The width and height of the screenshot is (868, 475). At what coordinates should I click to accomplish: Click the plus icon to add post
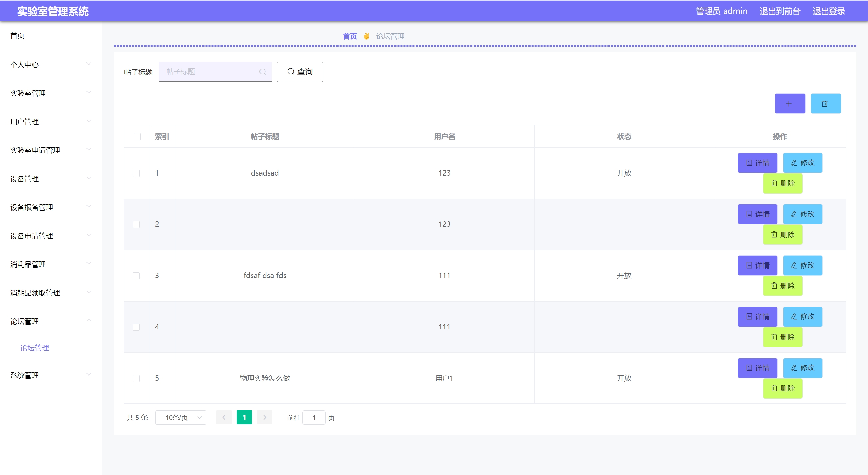[789, 104]
